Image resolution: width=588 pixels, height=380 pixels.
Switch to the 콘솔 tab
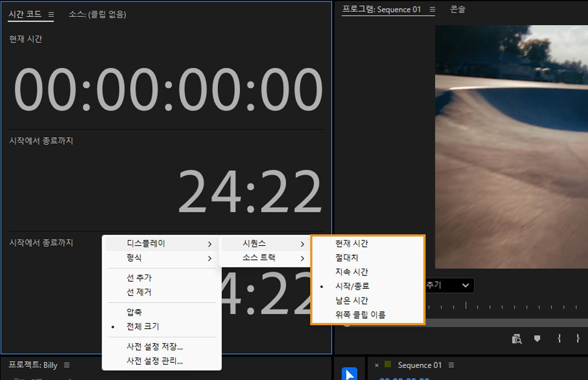[x=458, y=9]
